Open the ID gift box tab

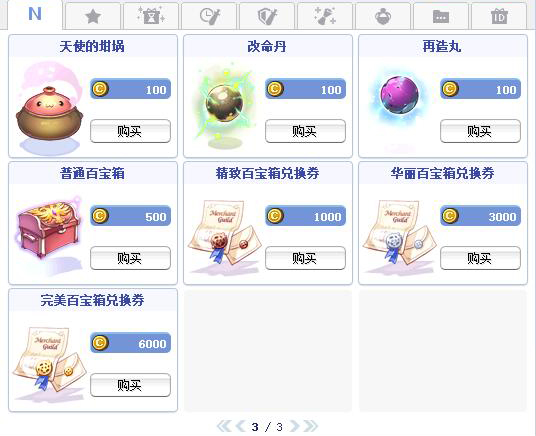(x=499, y=16)
